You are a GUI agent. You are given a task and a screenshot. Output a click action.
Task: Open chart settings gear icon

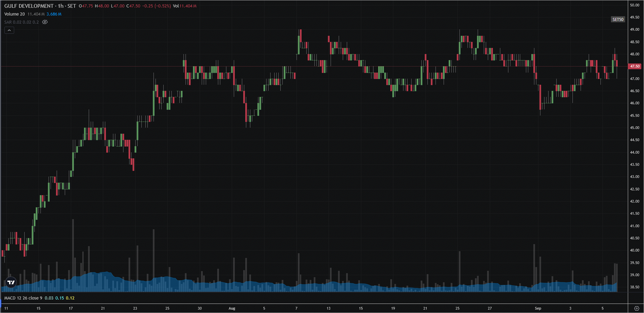[637, 308]
